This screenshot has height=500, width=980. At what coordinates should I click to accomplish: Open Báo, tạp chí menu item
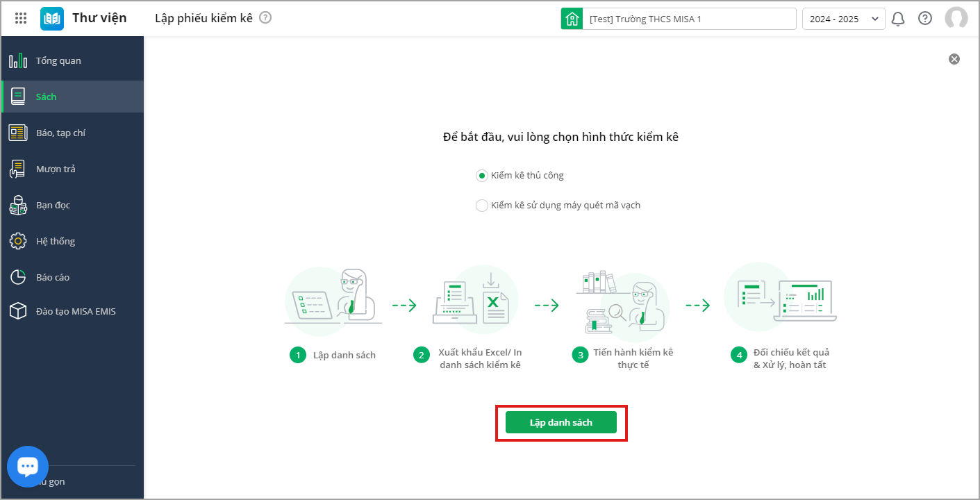click(x=60, y=133)
